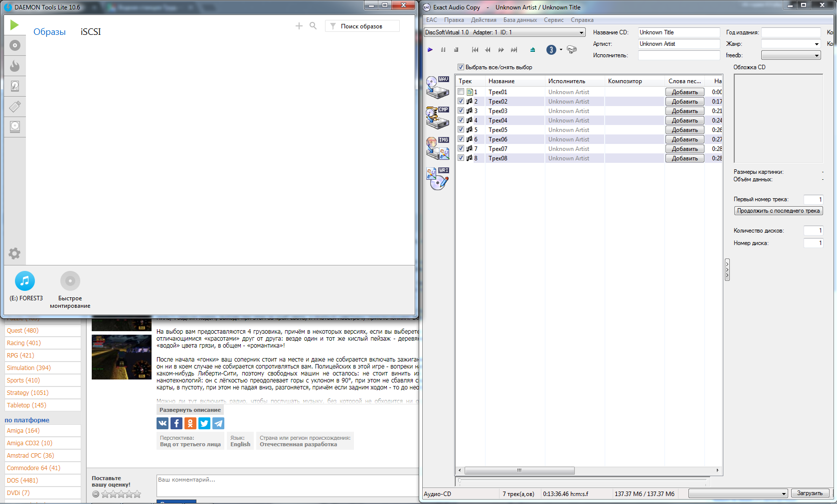The height and width of the screenshot is (504, 837).
Task: Click the WRI write CD icon
Action: tap(438, 178)
